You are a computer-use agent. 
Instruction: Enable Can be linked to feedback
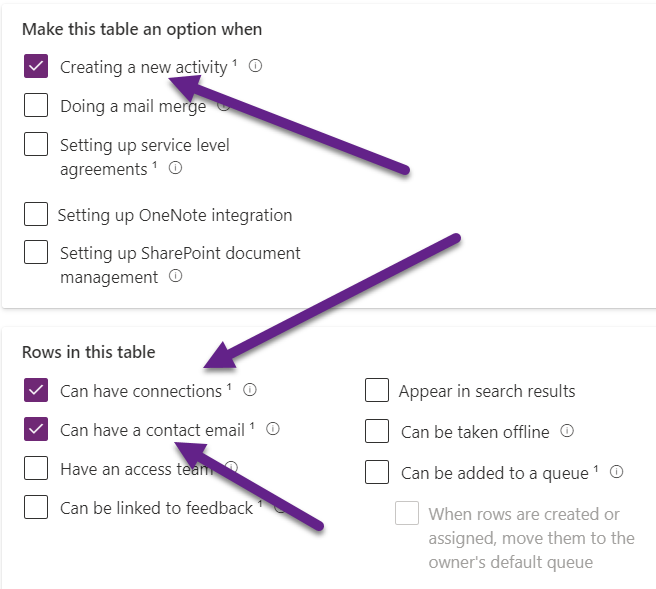coord(36,507)
